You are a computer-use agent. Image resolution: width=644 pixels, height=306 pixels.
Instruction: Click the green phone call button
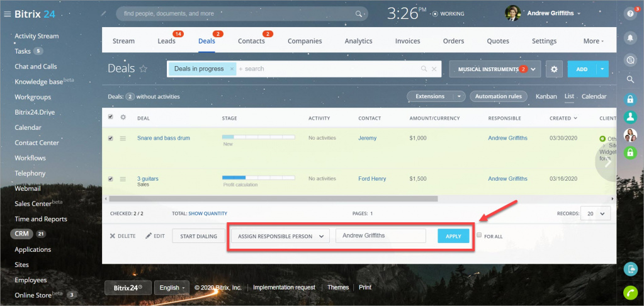pyautogui.click(x=630, y=292)
